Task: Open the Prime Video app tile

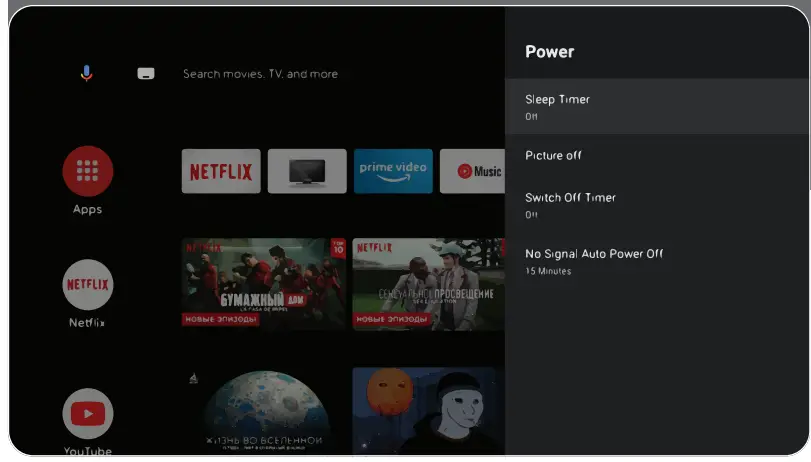Action: click(x=393, y=171)
